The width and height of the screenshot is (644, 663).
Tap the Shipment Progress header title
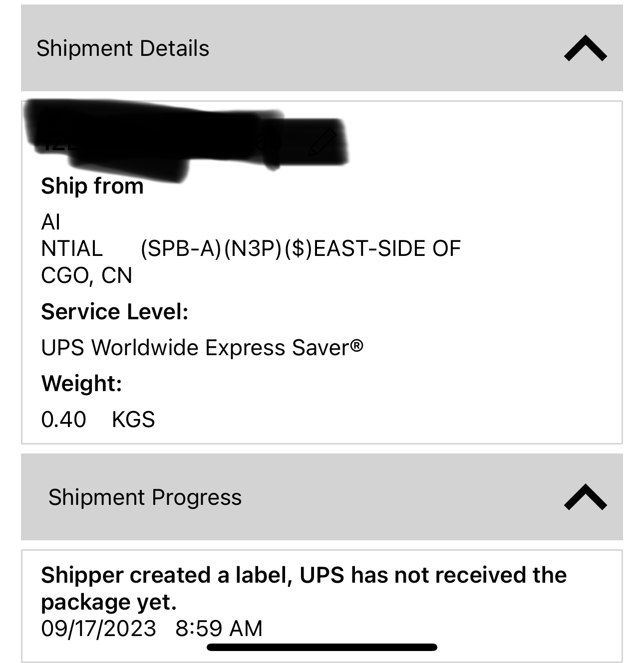click(145, 497)
